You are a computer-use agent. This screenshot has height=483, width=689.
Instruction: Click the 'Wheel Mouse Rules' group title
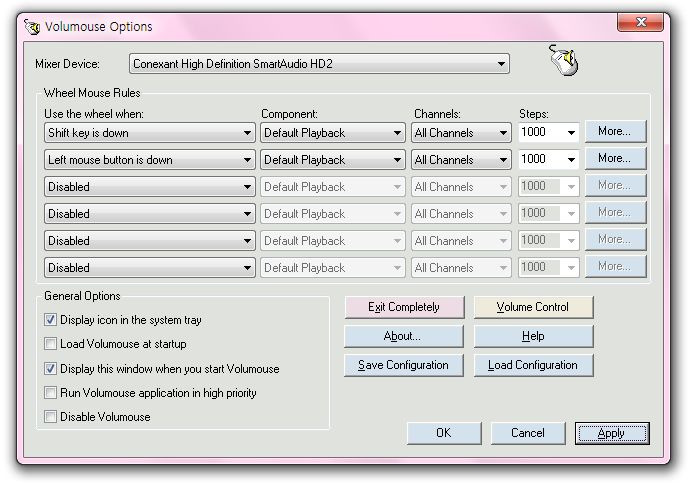(x=92, y=93)
